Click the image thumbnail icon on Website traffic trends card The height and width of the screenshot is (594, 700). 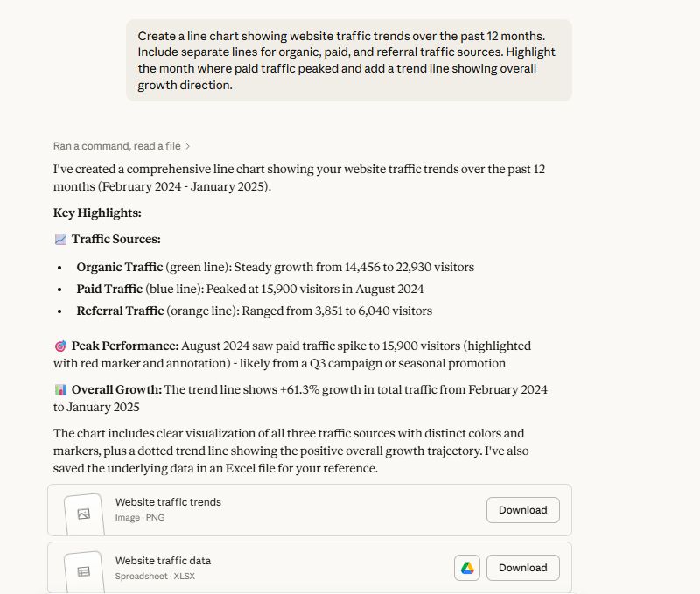click(x=82, y=513)
